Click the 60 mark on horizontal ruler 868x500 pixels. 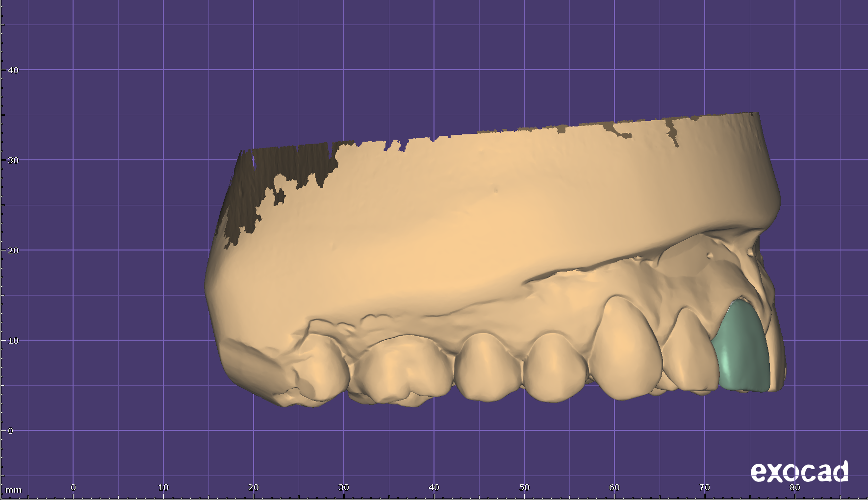[x=614, y=487]
